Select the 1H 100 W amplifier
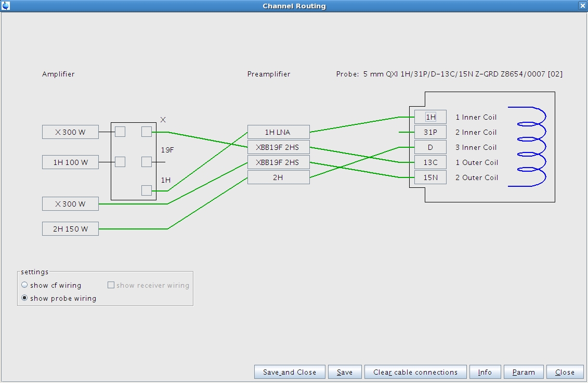The image size is (588, 383). pyautogui.click(x=70, y=162)
